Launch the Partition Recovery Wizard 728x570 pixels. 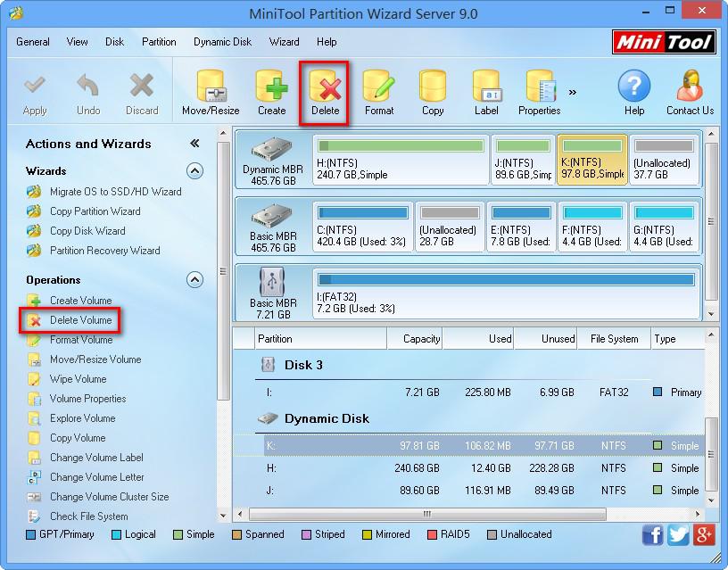(94, 251)
